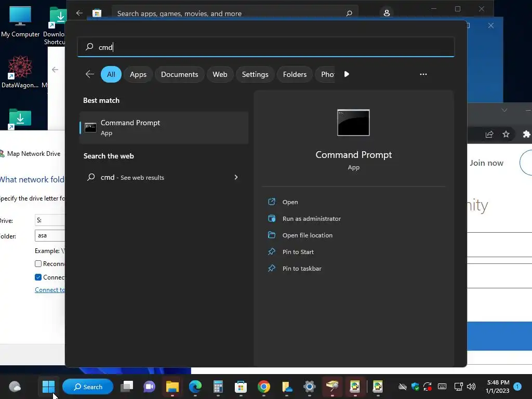Open My Computer desktop icon
Image resolution: width=532 pixels, height=399 pixels.
tap(20, 21)
